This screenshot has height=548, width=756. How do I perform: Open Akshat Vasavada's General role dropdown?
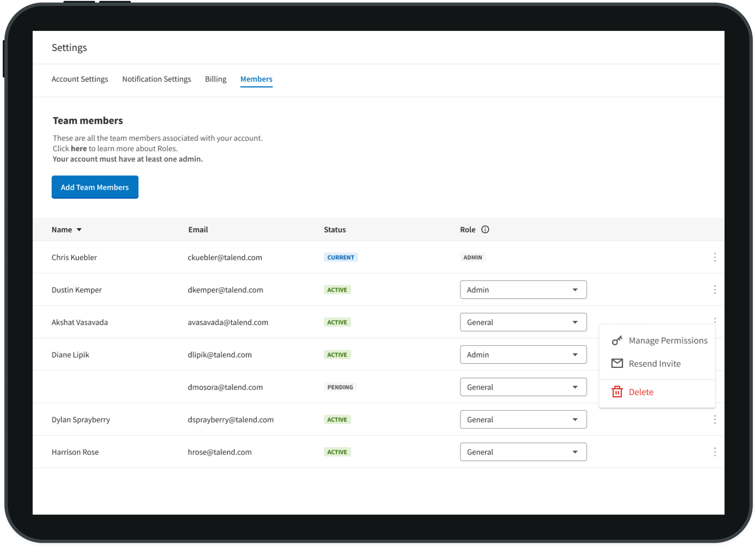click(523, 322)
